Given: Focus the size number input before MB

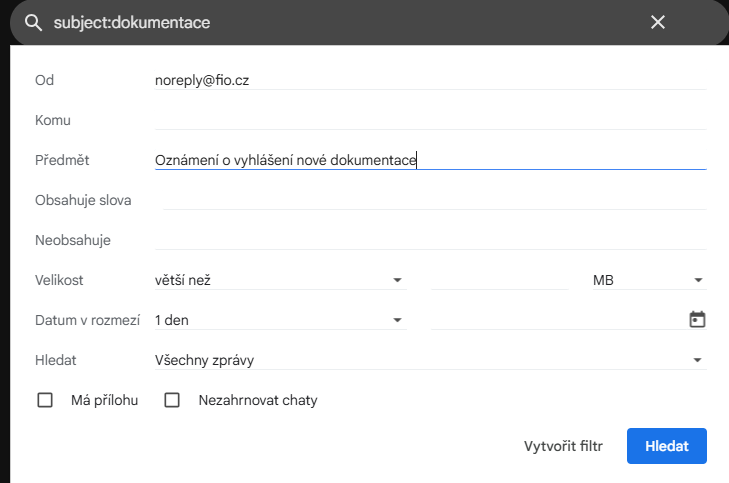Looking at the screenshot, I should [499, 280].
